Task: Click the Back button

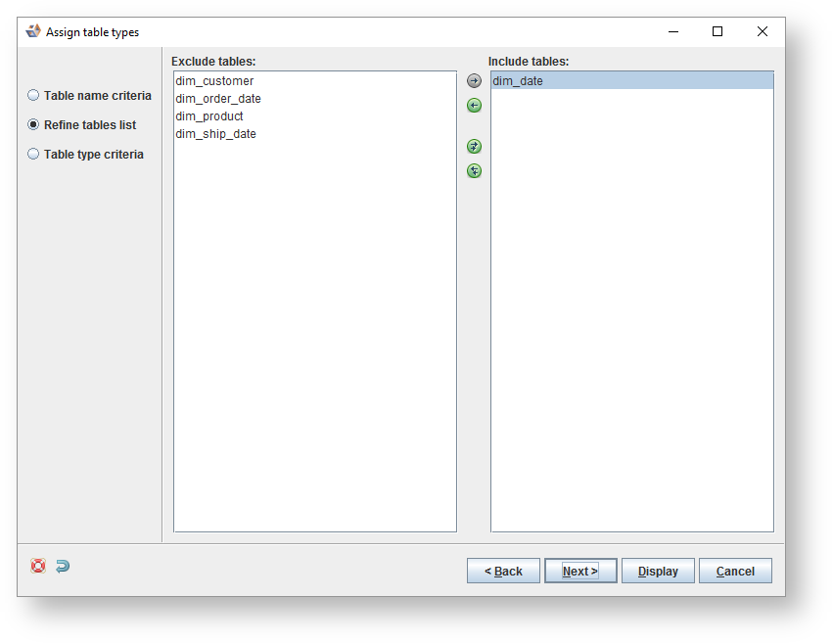Action: [x=503, y=571]
